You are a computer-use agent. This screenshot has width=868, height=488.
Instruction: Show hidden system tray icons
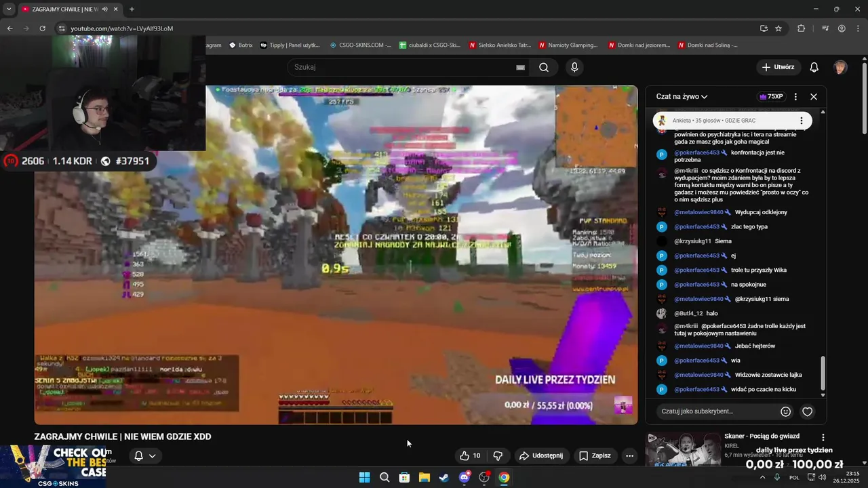pos(762,477)
